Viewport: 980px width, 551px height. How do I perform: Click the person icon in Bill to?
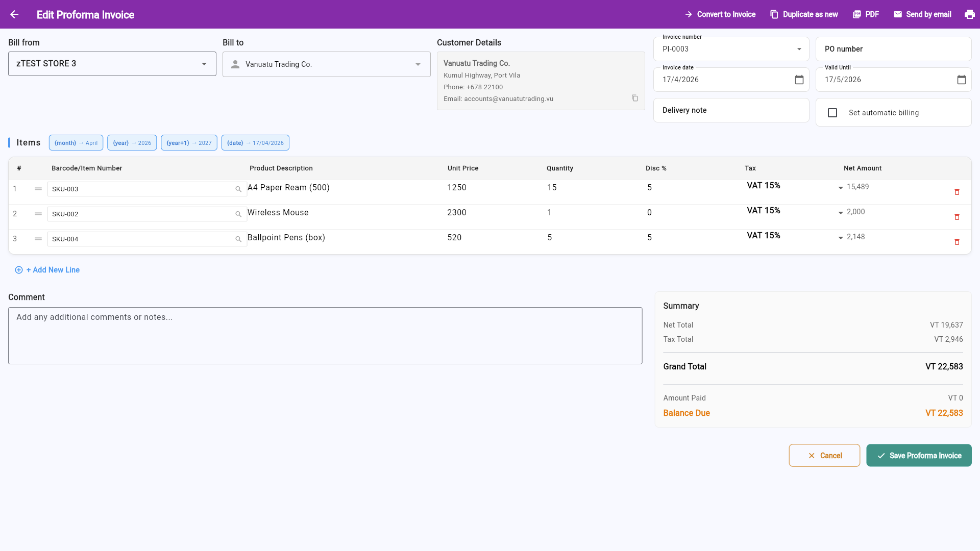coord(235,64)
